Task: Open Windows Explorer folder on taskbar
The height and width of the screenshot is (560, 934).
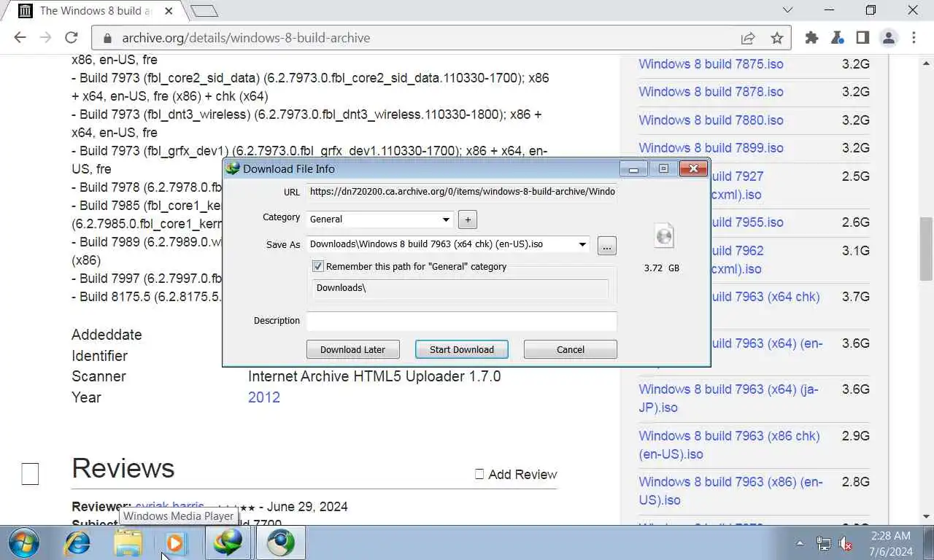Action: point(128,543)
